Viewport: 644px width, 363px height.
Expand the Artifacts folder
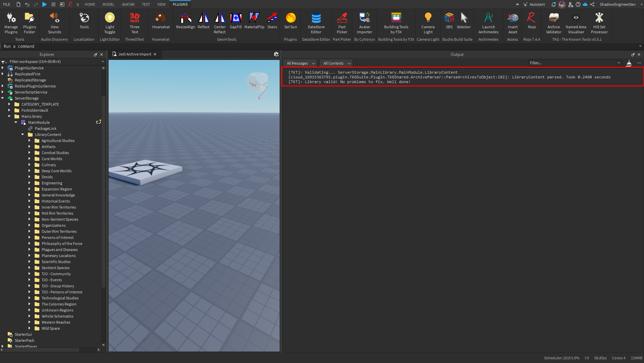(29, 147)
